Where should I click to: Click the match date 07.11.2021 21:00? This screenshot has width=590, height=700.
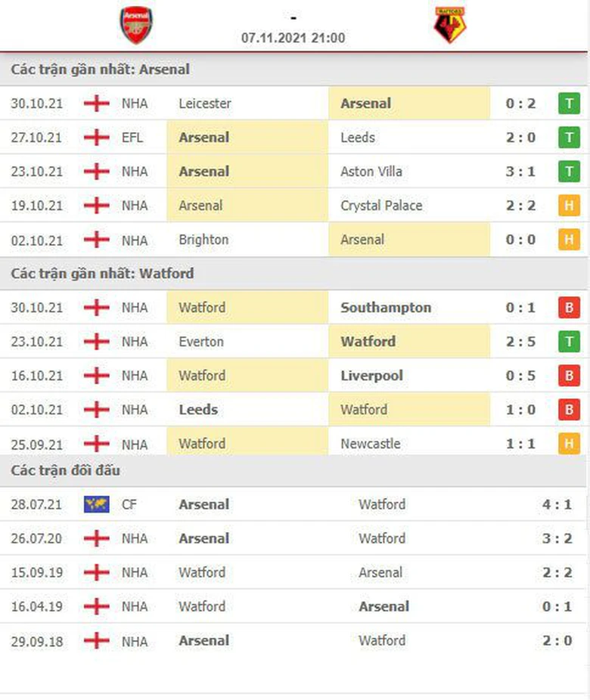point(293,38)
